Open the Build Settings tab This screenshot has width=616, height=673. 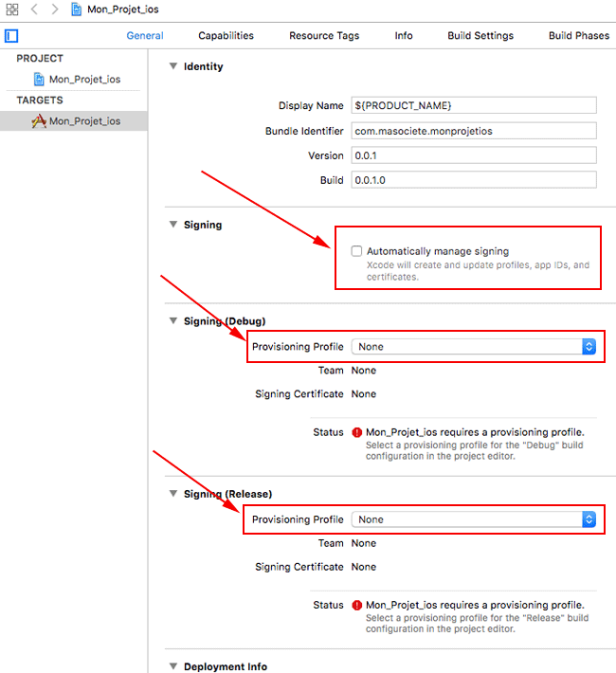click(x=480, y=36)
